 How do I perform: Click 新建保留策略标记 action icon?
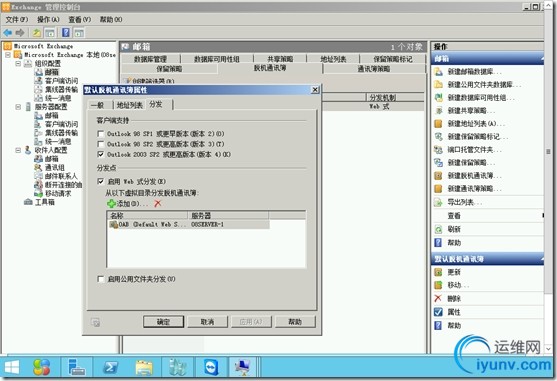[438, 136]
